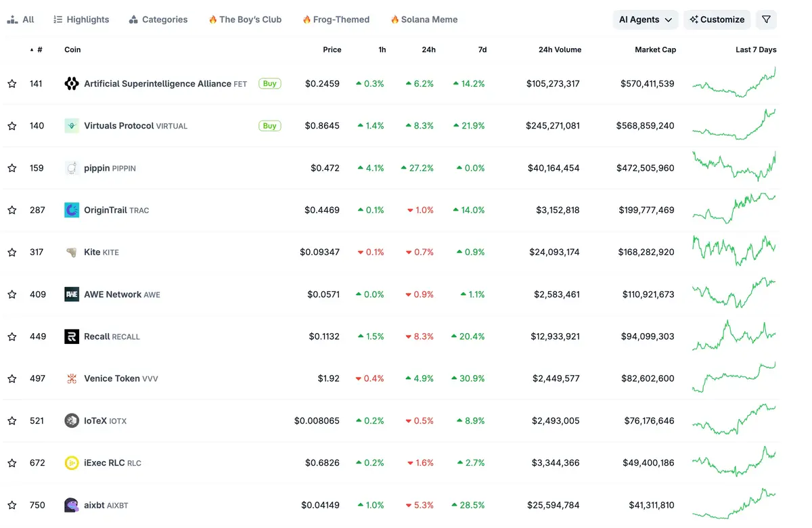This screenshot has width=812, height=528.
Task: Star Venice Token to add to watchlist
Action: click(x=12, y=378)
